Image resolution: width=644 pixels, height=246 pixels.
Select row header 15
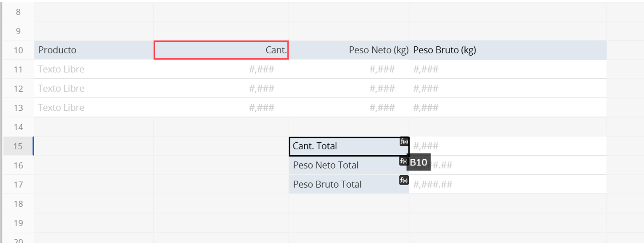point(18,146)
